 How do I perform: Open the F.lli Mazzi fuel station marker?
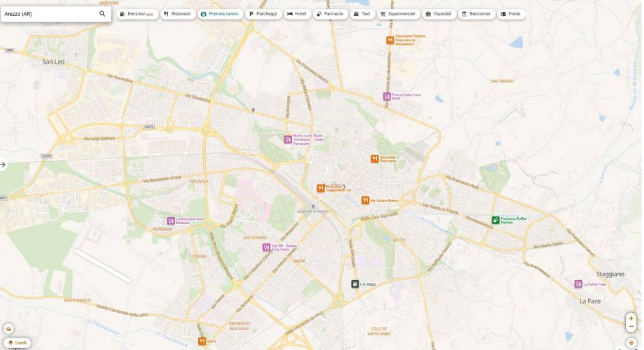coord(355,284)
